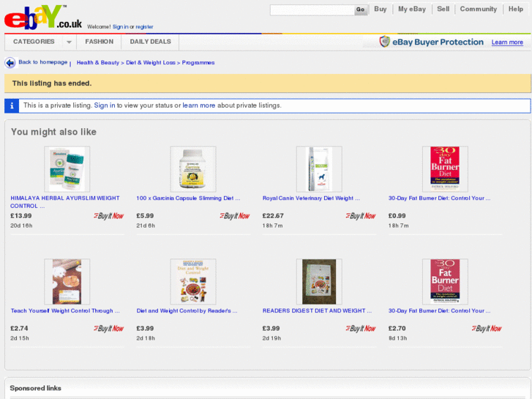Open 100 x Garcinia Capsule Slimming Diet link
The width and height of the screenshot is (532, 399).
[188, 198]
